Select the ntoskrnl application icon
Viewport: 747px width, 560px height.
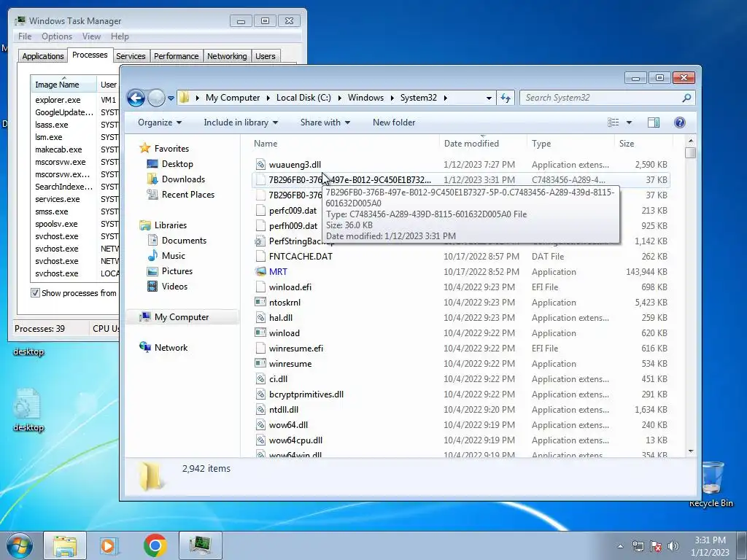(x=260, y=303)
